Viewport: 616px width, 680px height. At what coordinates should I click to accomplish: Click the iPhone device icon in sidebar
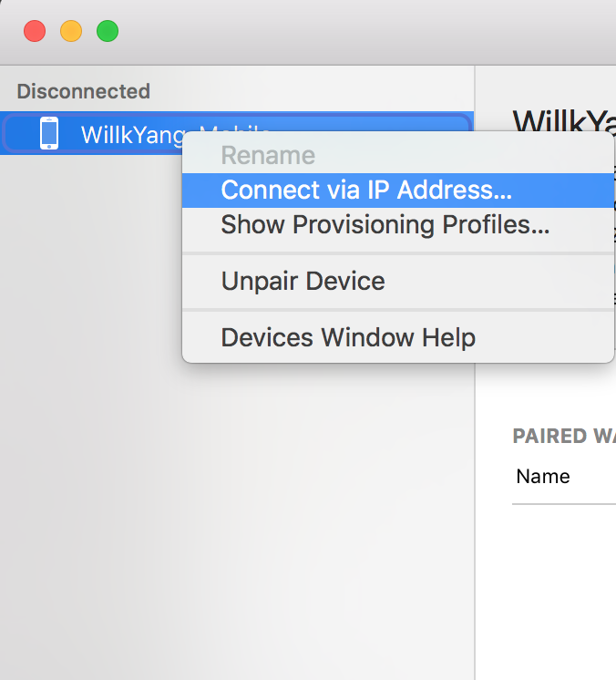49,134
